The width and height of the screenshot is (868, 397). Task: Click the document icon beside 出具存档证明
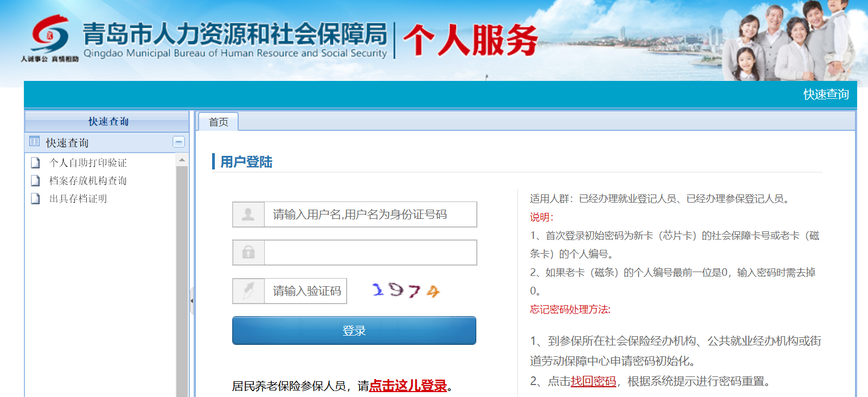pos(36,198)
